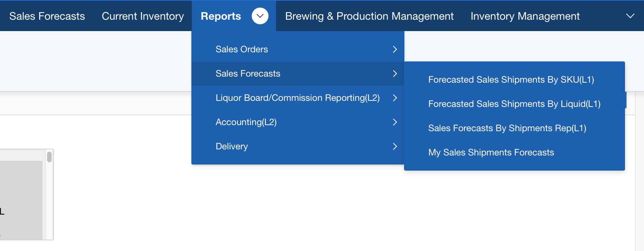Open My Sales Shipments Forecasts report

click(x=491, y=152)
